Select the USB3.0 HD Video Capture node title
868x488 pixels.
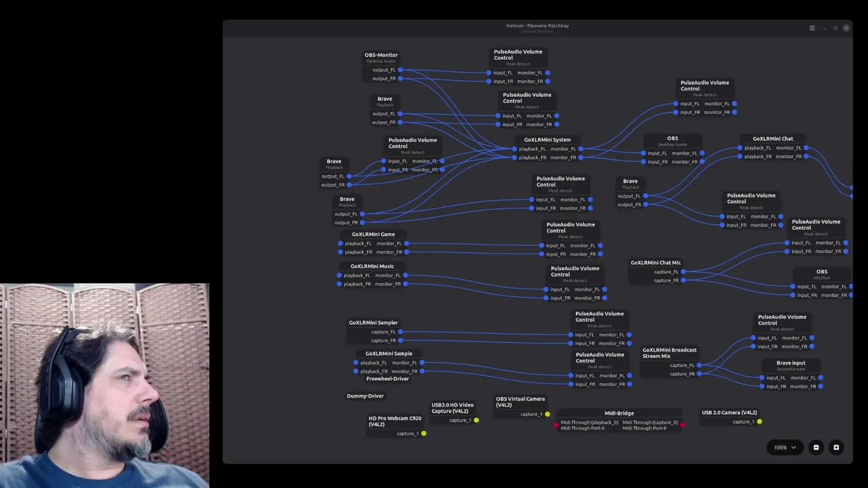click(x=452, y=408)
